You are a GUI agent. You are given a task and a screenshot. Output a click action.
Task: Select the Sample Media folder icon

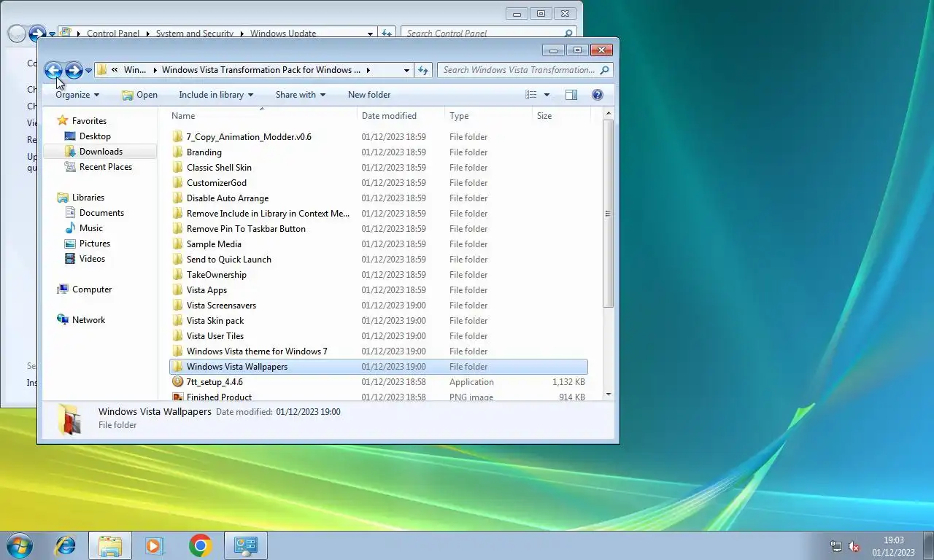(x=177, y=244)
